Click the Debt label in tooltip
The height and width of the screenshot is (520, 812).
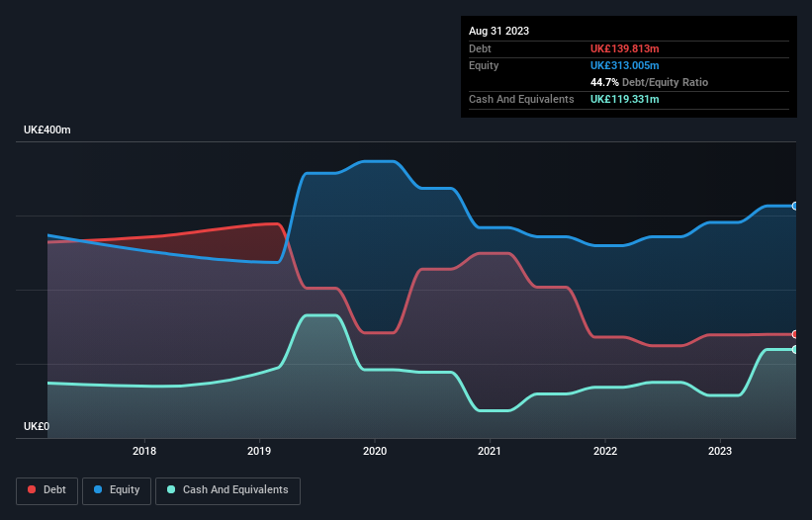480,48
